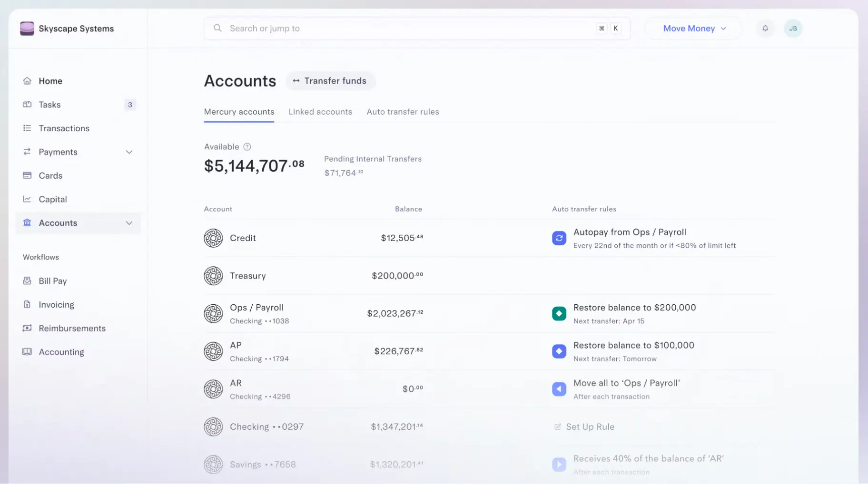The width and height of the screenshot is (868, 484).
Task: Open the Tasks item with badge 3
Action: [78, 105]
